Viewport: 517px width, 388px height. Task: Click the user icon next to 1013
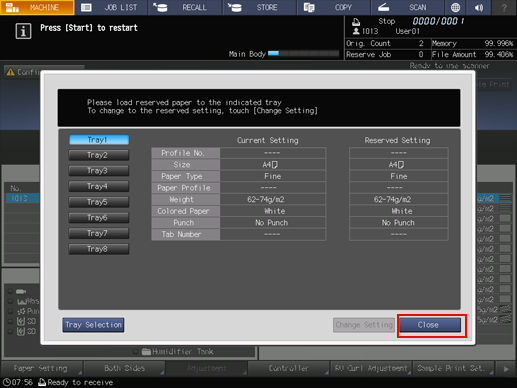coord(356,31)
